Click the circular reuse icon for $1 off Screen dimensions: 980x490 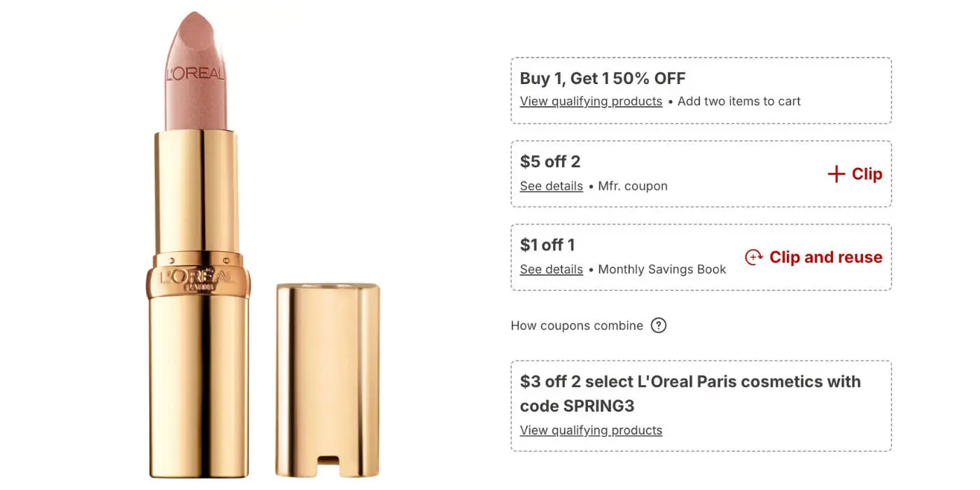754,258
